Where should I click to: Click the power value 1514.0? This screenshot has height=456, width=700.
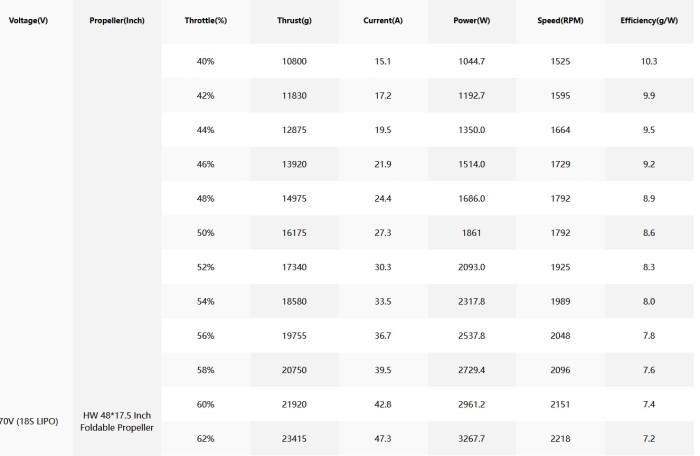[x=471, y=164]
